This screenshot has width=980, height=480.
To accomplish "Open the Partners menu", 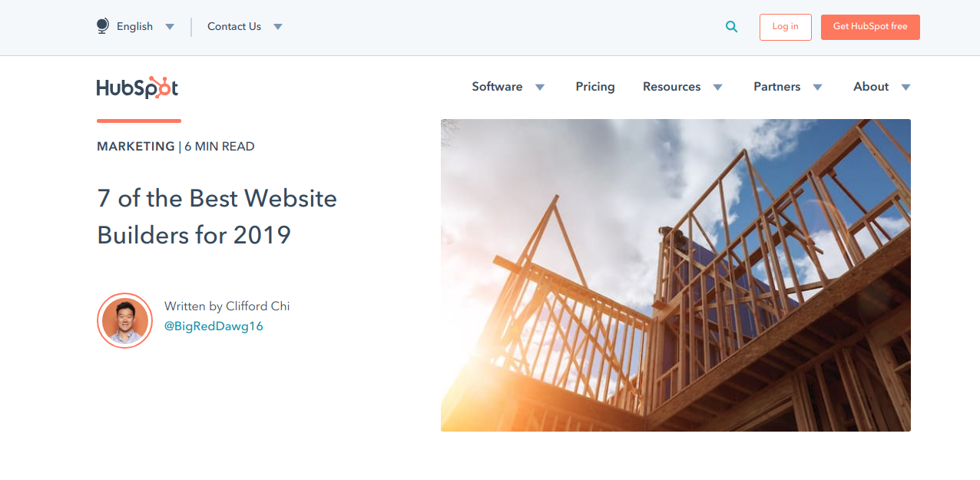I will click(776, 87).
